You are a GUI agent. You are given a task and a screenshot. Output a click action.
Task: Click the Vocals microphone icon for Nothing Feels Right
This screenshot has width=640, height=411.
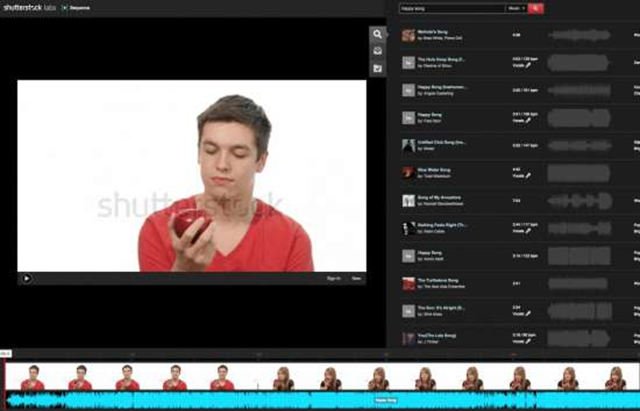(x=528, y=231)
